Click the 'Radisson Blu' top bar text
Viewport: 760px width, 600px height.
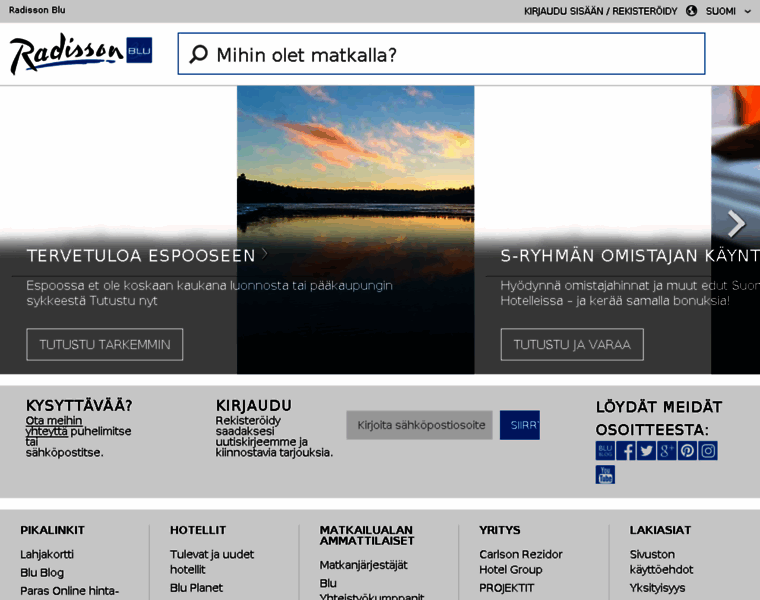point(37,10)
